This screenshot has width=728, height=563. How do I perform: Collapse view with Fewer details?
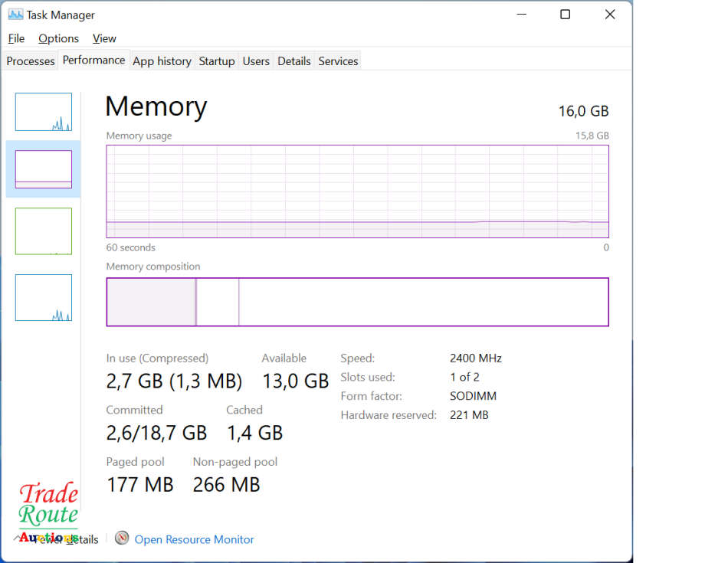click(69, 539)
